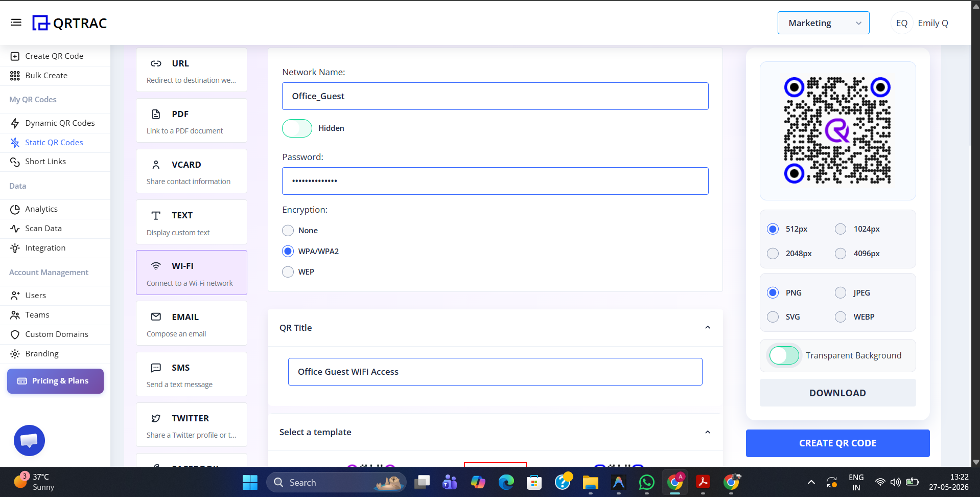Screen dimensions: 980x497
Task: Open WhatsApp from the taskbar
Action: (x=646, y=482)
